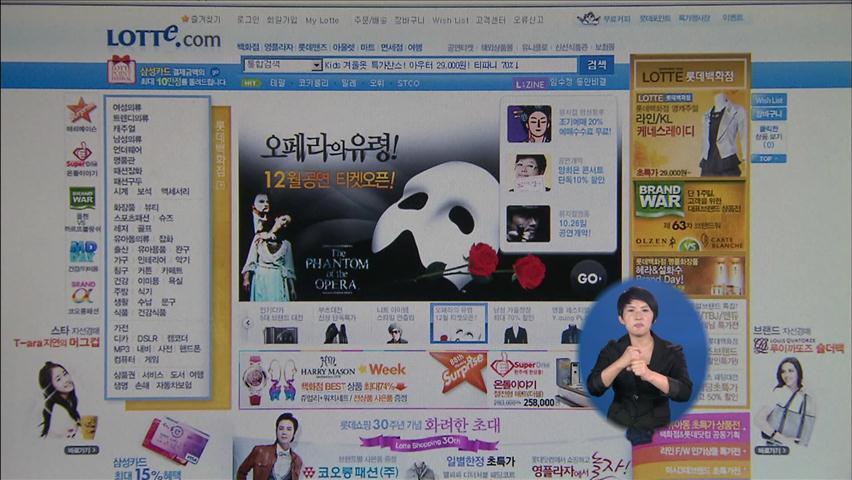Image resolution: width=852 pixels, height=480 pixels.
Task: Open the 고객센터 customer center link
Action: [490, 20]
